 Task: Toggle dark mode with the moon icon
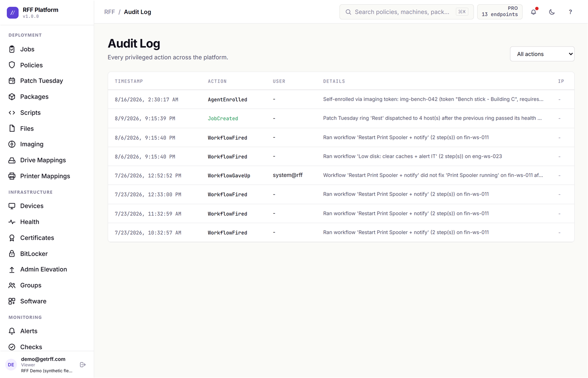point(552,12)
